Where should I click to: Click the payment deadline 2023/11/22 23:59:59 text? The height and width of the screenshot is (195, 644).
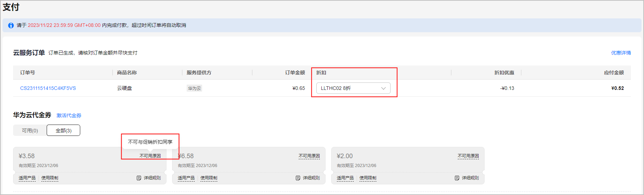point(64,25)
